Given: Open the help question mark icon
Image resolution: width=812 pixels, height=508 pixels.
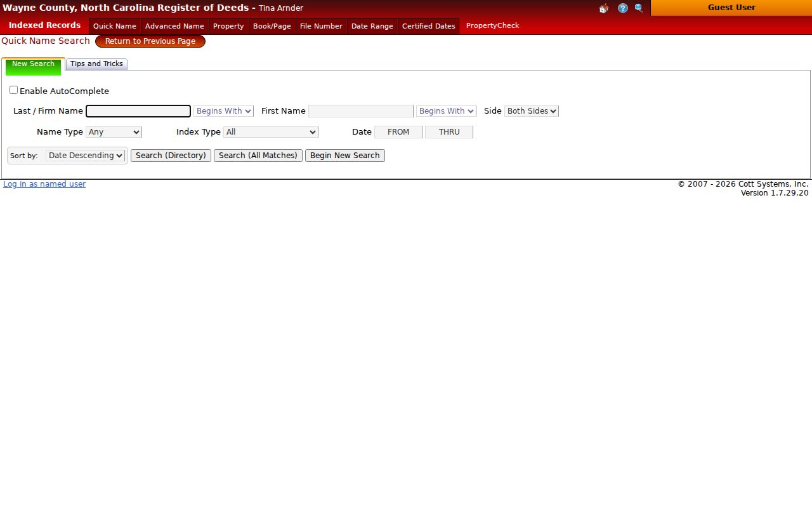Looking at the screenshot, I should point(623,8).
